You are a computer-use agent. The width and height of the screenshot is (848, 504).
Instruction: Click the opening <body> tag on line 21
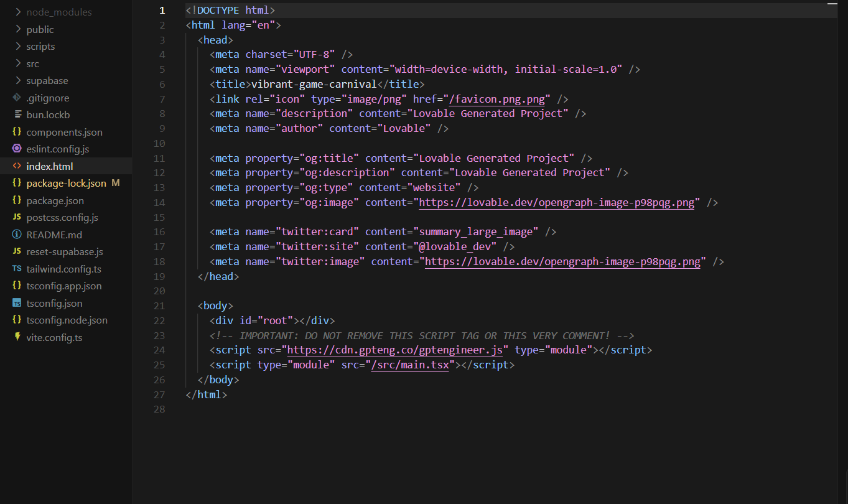click(x=215, y=306)
